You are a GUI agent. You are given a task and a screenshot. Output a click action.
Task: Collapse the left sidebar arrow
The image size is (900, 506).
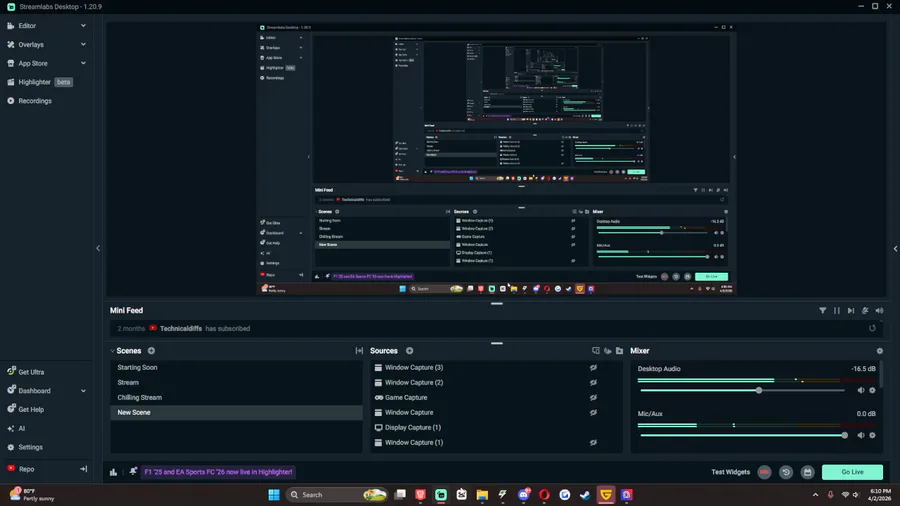[98, 248]
